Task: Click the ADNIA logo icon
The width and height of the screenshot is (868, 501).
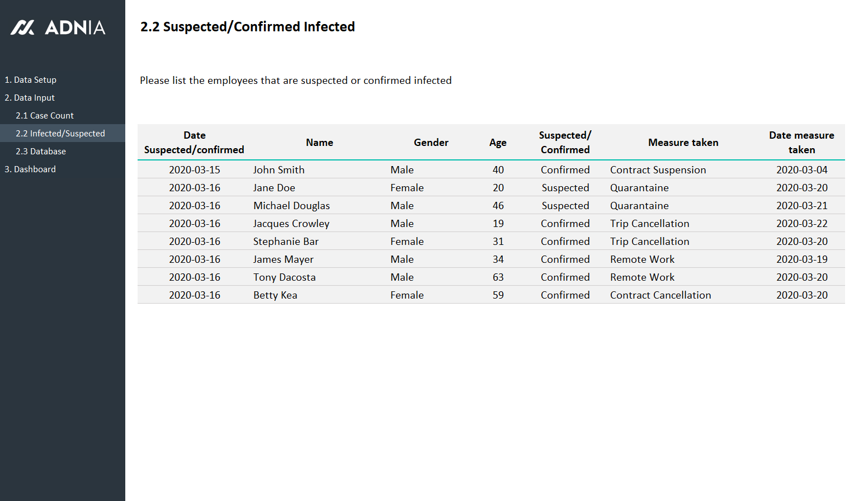Action: pos(23,27)
